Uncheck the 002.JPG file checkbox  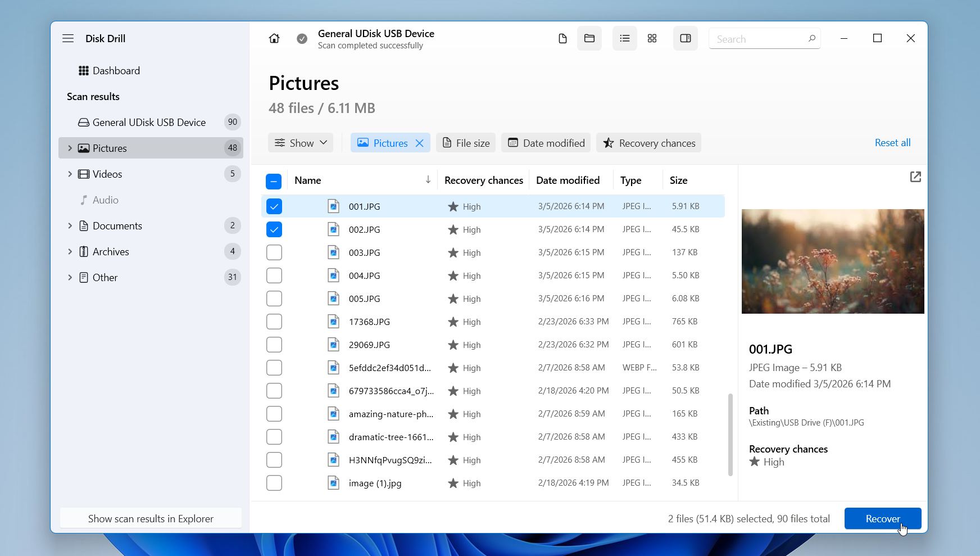click(274, 229)
